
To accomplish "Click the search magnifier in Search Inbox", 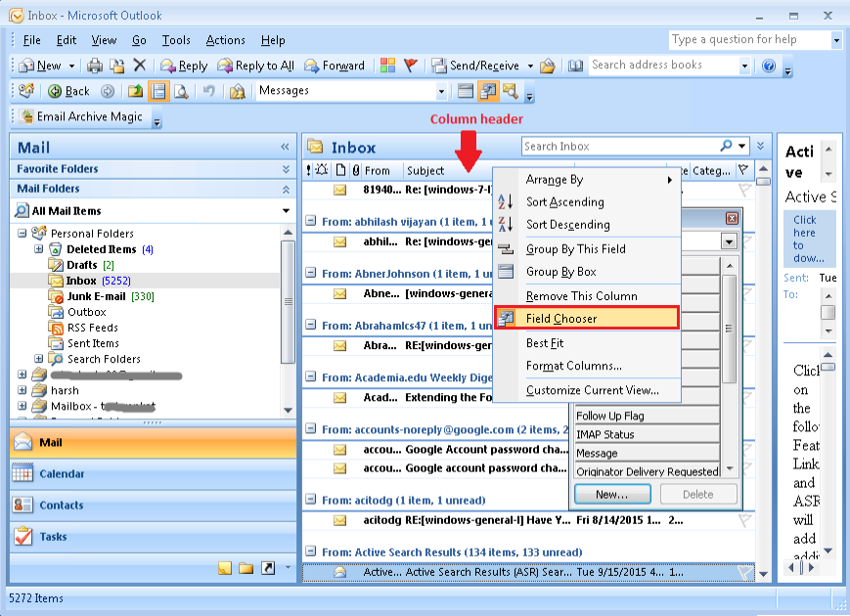I will 726,145.
